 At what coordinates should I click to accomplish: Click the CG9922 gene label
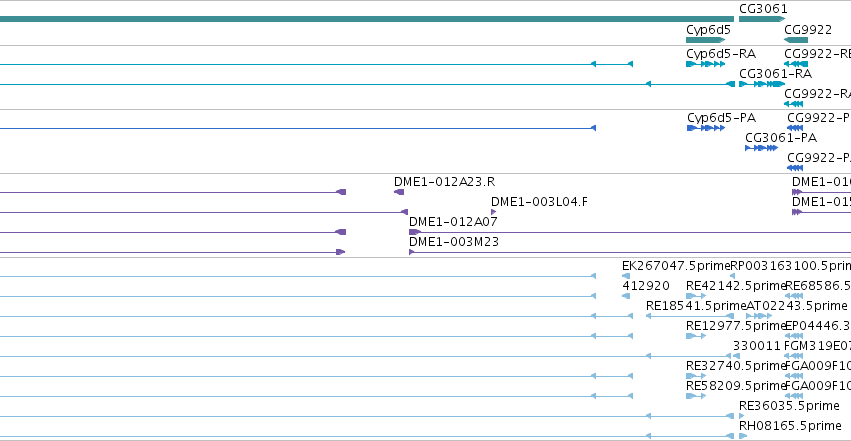click(808, 30)
